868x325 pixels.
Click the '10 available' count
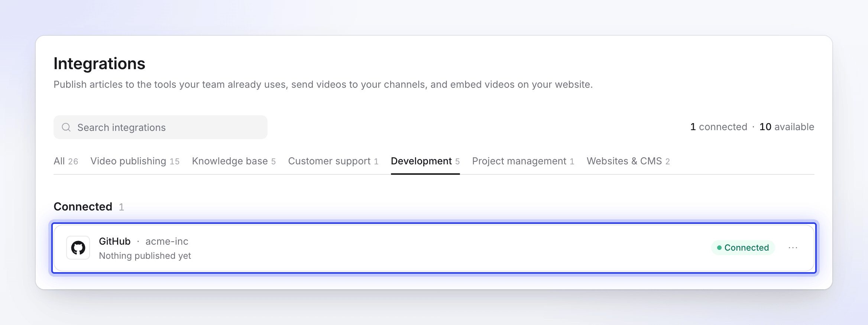point(787,127)
